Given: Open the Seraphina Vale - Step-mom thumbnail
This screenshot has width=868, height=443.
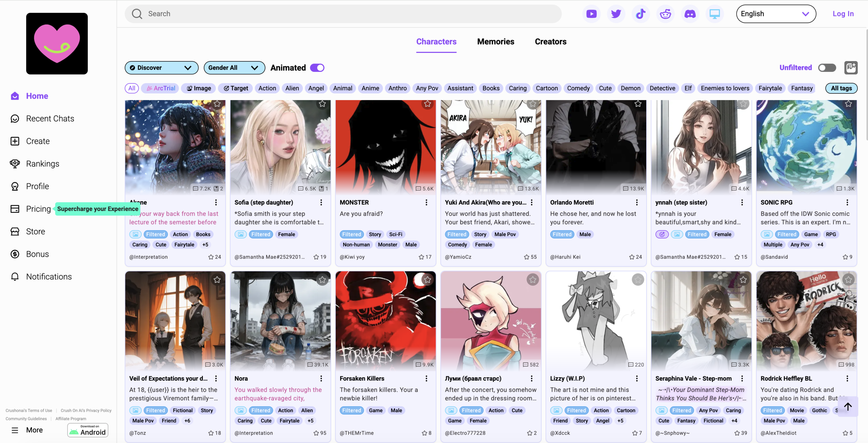Looking at the screenshot, I should (701, 321).
